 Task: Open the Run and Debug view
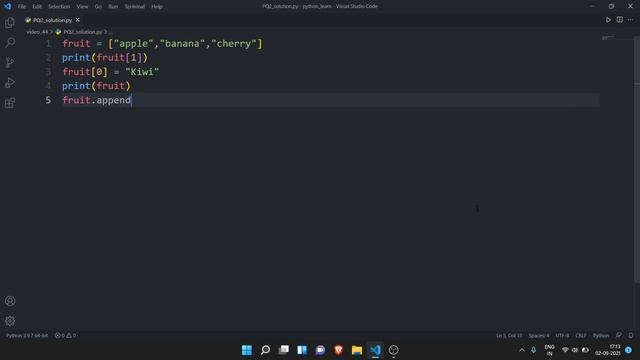(10, 82)
